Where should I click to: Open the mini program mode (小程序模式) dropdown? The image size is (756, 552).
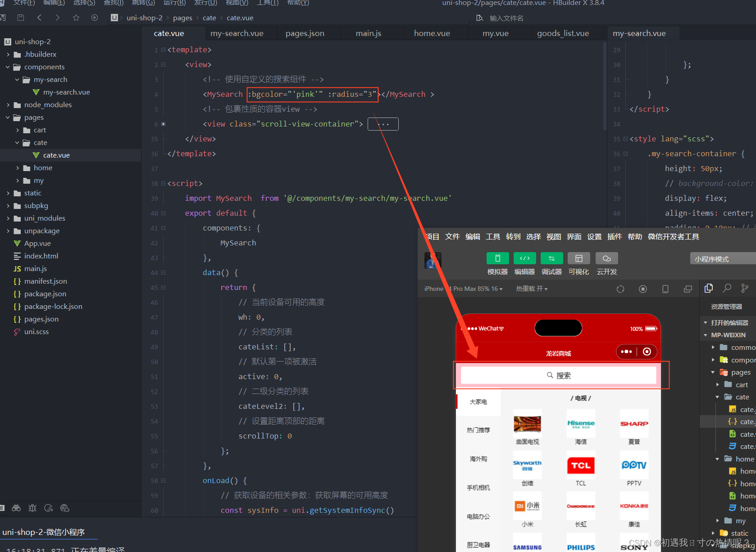[x=723, y=258]
